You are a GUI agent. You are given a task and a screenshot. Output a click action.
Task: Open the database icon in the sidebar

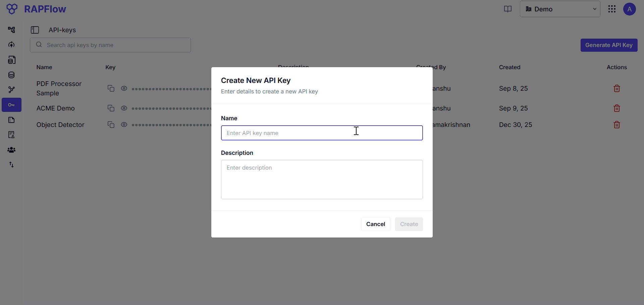11,75
